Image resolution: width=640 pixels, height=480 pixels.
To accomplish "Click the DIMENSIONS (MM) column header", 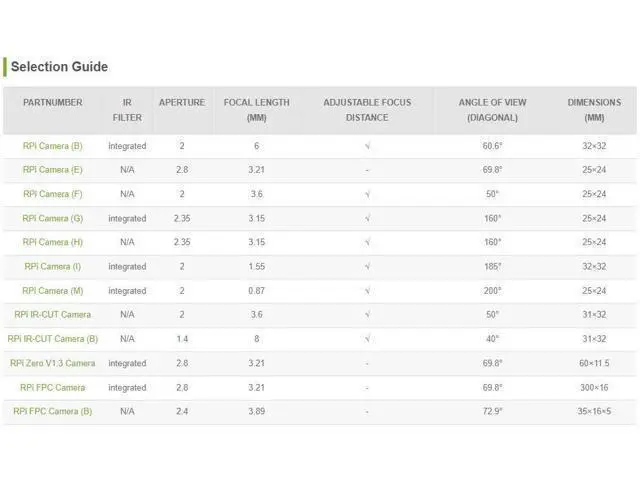I will 594,110.
